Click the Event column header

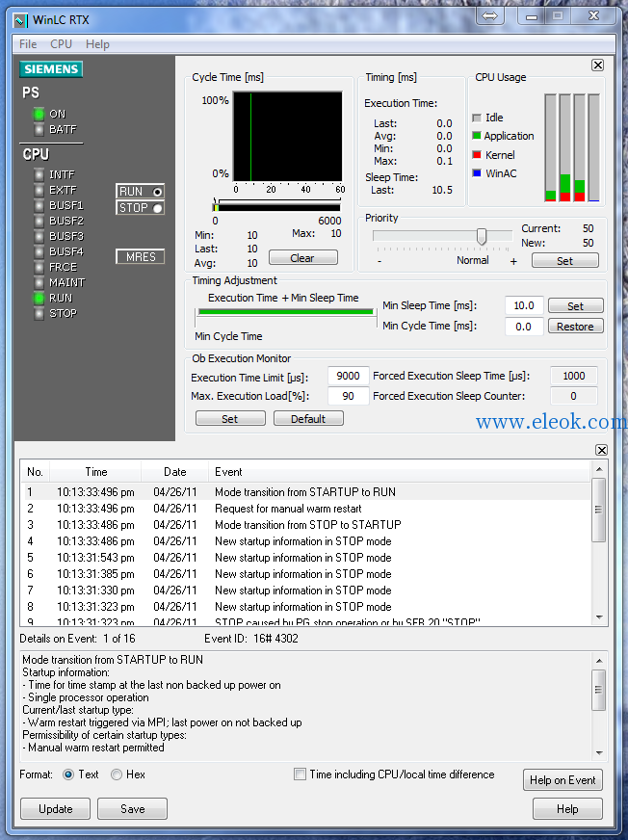399,472
